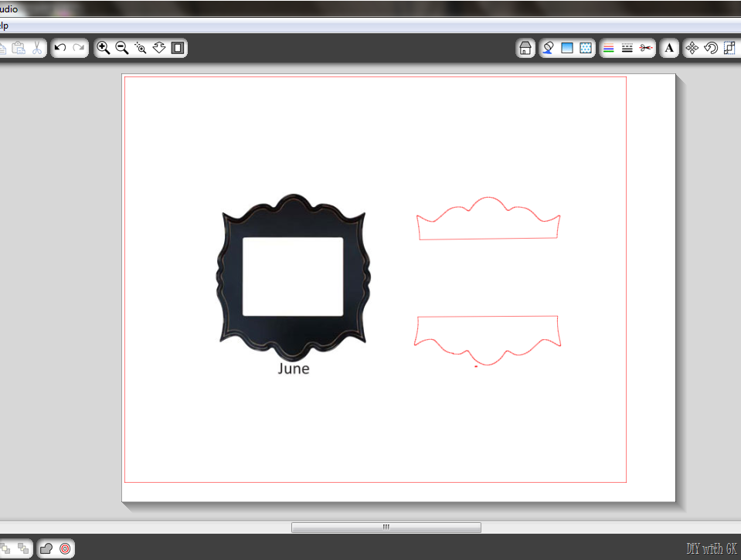741x560 pixels.
Task: Click the Fit to Window icon
Action: [x=178, y=48]
